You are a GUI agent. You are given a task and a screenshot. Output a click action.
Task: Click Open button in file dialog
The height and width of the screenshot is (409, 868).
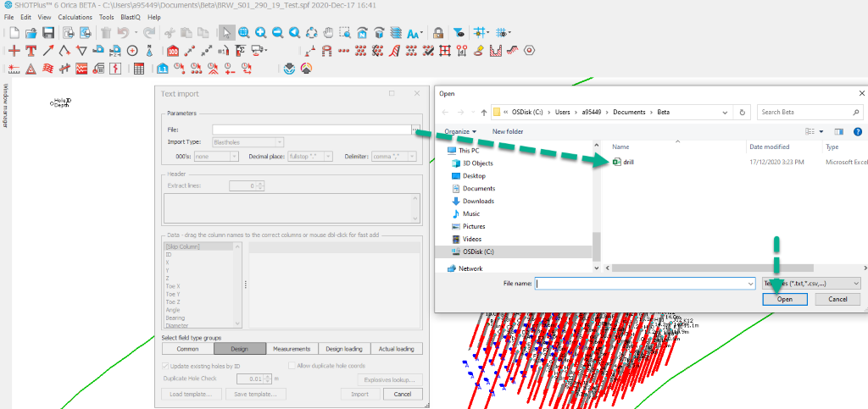click(x=784, y=299)
